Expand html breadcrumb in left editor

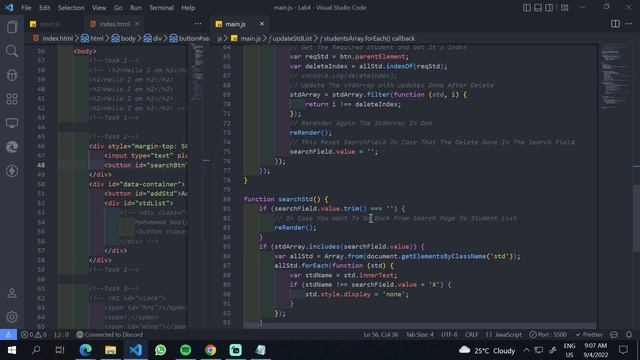(x=93, y=38)
